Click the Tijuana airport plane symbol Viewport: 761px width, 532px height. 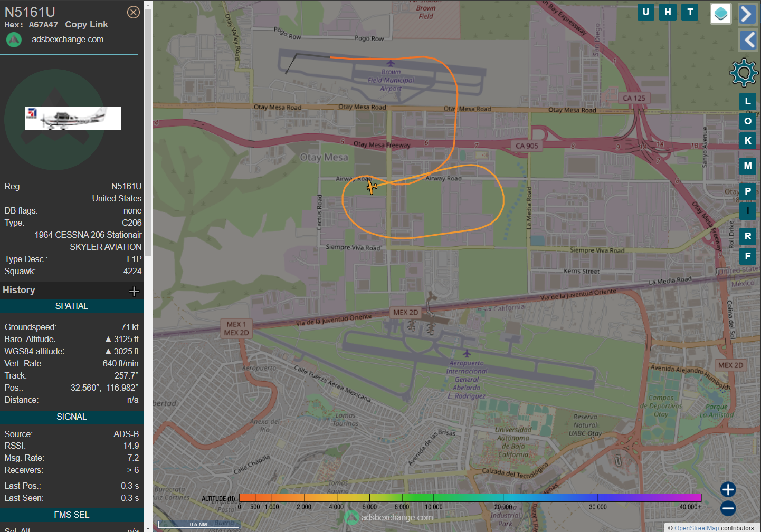[x=467, y=353]
